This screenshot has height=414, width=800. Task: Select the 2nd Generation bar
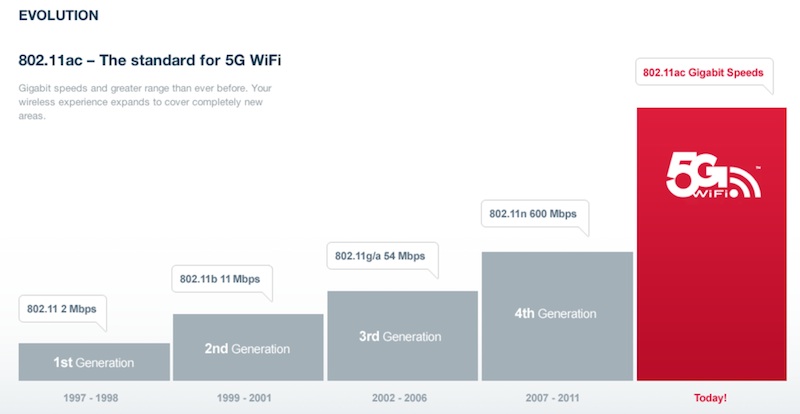click(247, 347)
